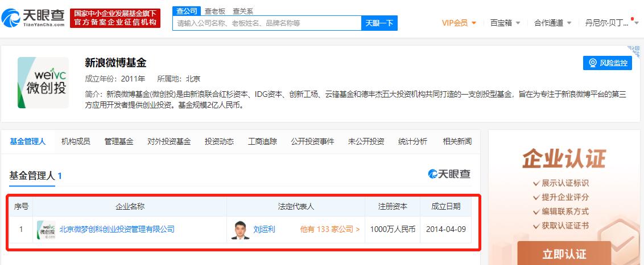Screen dimensions: 644x265
Task: Click the TianYanCha logo at top left
Action: (x=33, y=18)
